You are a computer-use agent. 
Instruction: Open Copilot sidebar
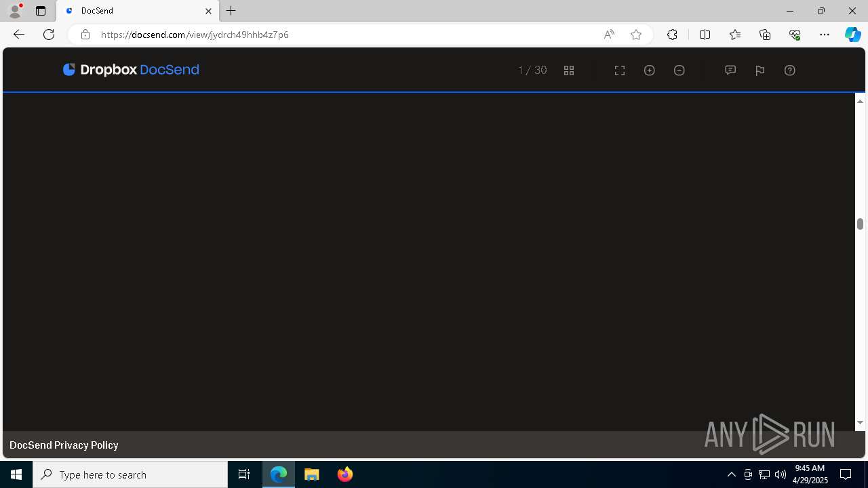(853, 35)
